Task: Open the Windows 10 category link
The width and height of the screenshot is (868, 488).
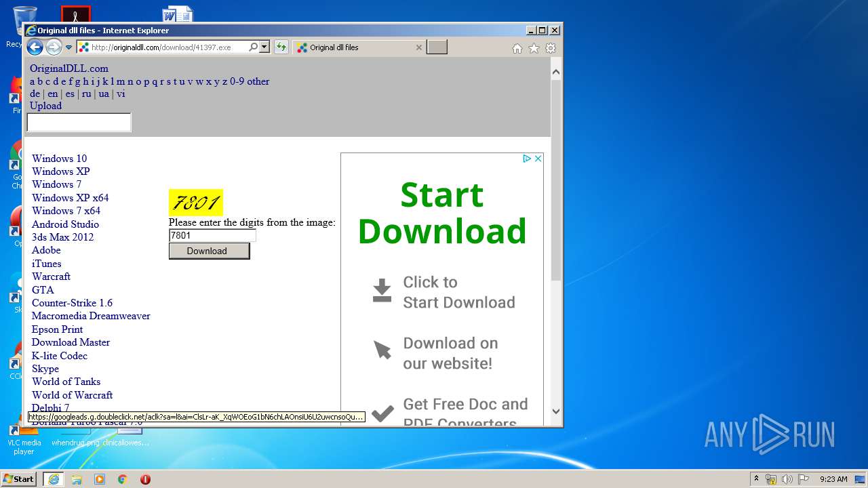Action: coord(60,159)
